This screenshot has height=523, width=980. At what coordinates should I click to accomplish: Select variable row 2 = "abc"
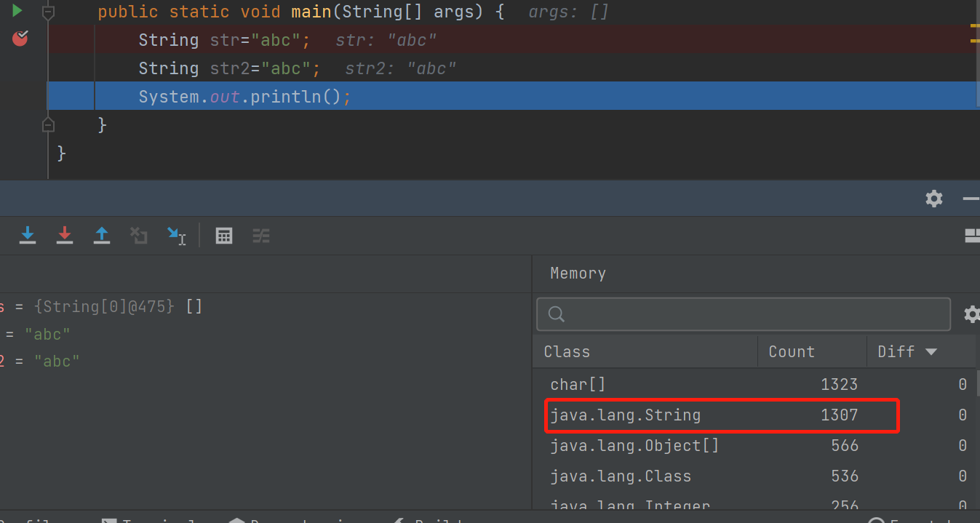tap(266, 361)
